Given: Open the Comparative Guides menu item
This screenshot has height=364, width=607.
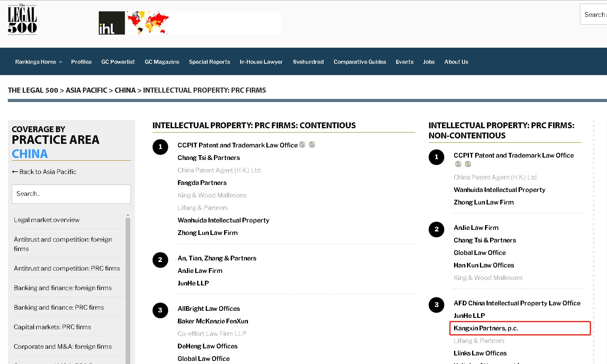Looking at the screenshot, I should [x=360, y=62].
